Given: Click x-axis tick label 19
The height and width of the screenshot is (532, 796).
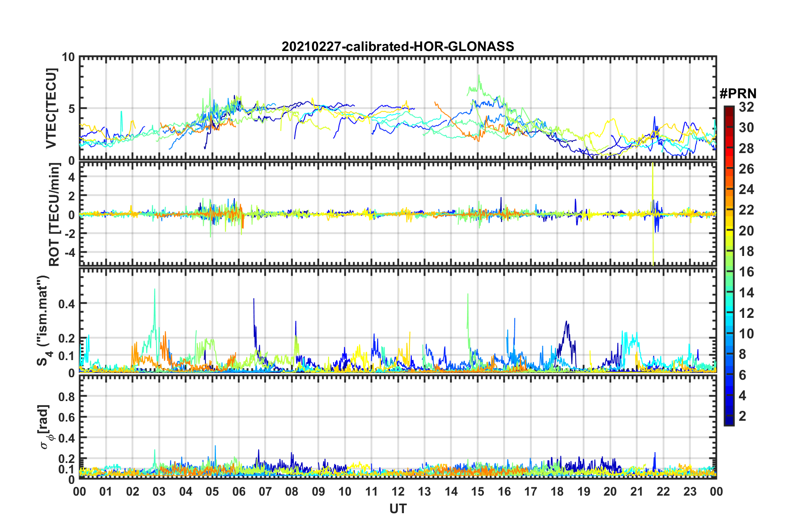Looking at the screenshot, I should point(584,491).
